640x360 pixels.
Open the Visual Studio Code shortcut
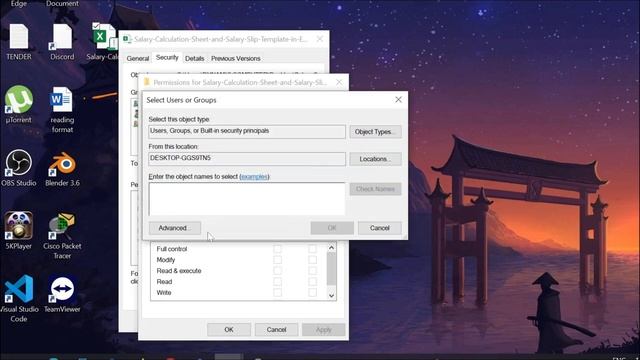pos(19,299)
